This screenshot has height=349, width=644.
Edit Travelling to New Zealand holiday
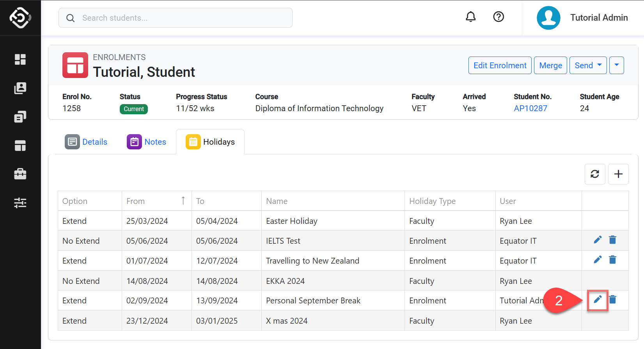(598, 260)
